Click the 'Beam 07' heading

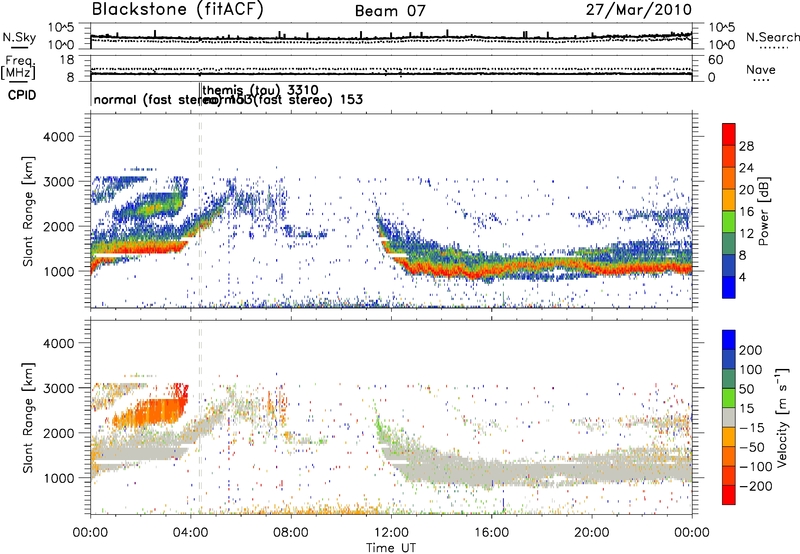coord(390,11)
